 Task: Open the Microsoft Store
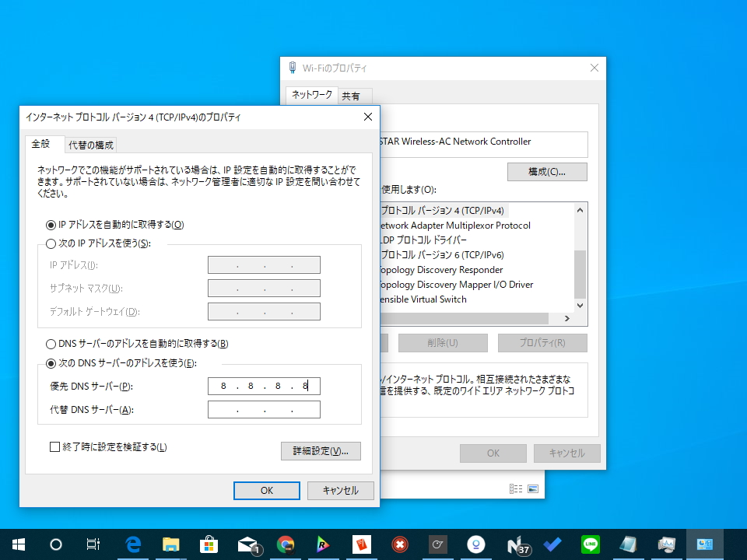209,544
